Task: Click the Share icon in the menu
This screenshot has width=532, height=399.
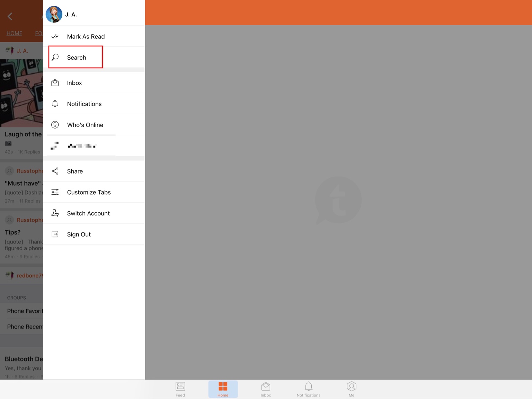Action: [x=55, y=171]
